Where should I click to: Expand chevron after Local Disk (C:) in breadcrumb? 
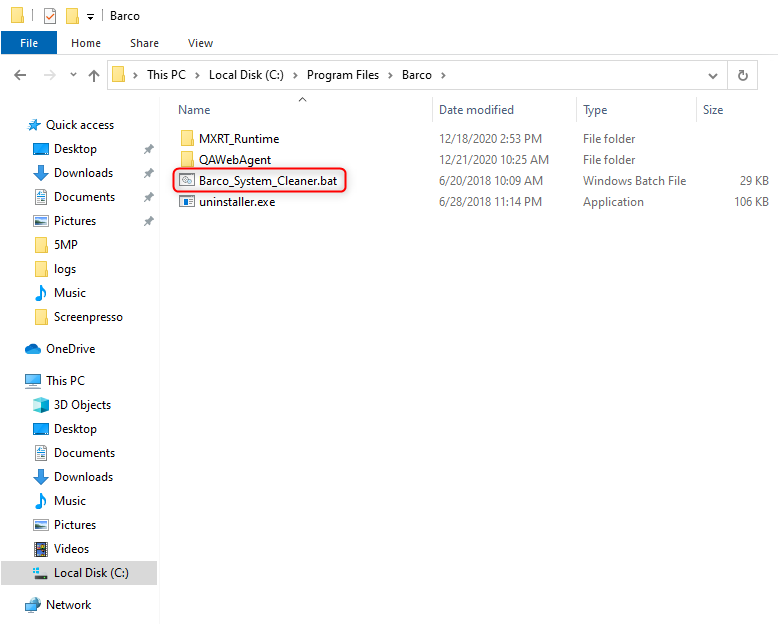pos(295,75)
